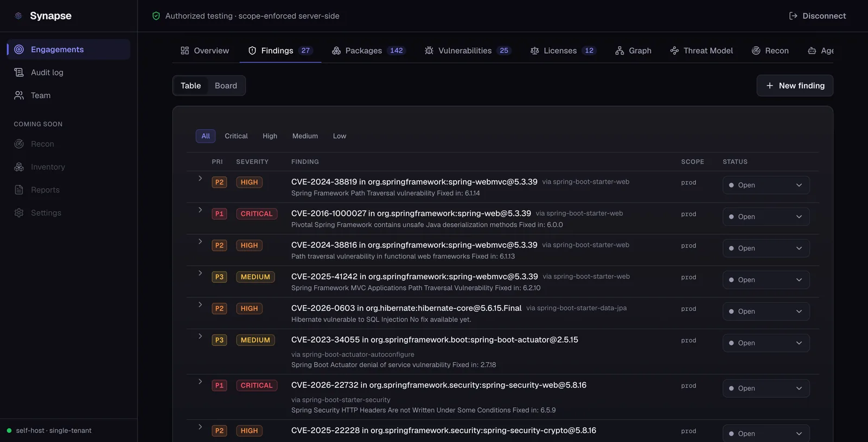Viewport: 868px width, 442px height.
Task: Switch to the Overview tab
Action: pyautogui.click(x=205, y=50)
